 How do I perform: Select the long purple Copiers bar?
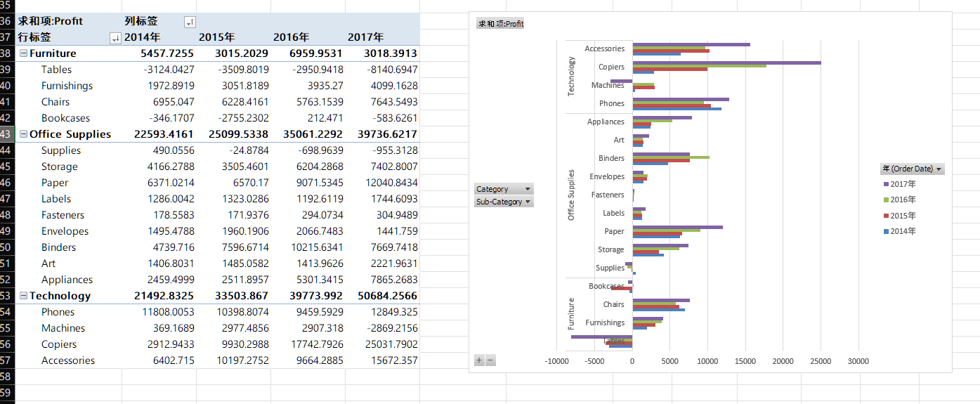coord(726,63)
